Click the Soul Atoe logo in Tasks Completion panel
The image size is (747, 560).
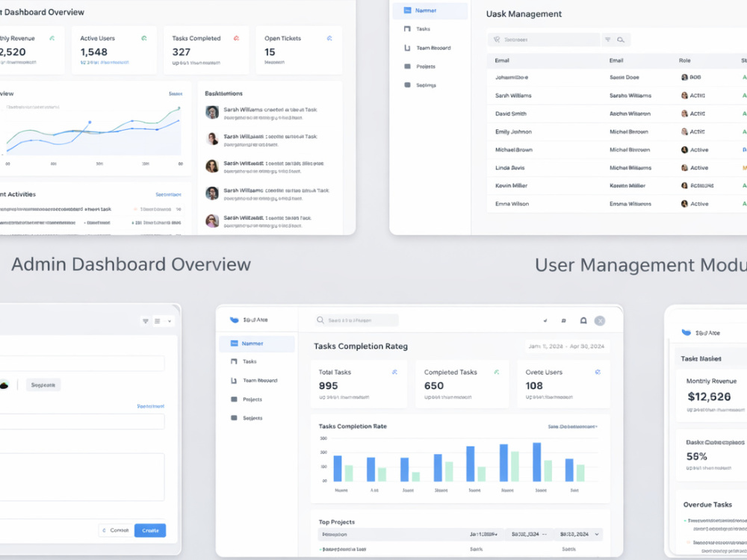click(x=234, y=320)
